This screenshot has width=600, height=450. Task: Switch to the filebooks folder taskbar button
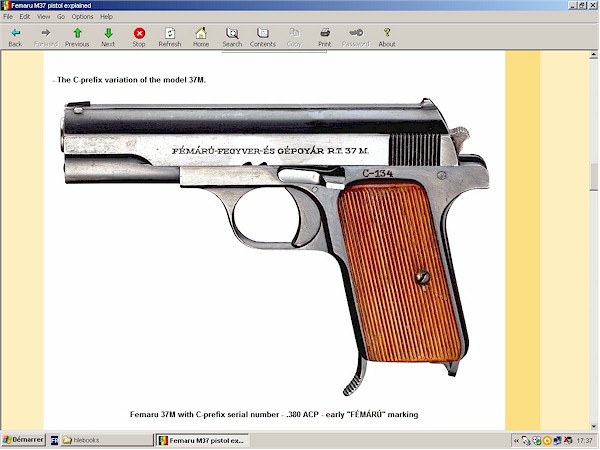click(x=107, y=440)
